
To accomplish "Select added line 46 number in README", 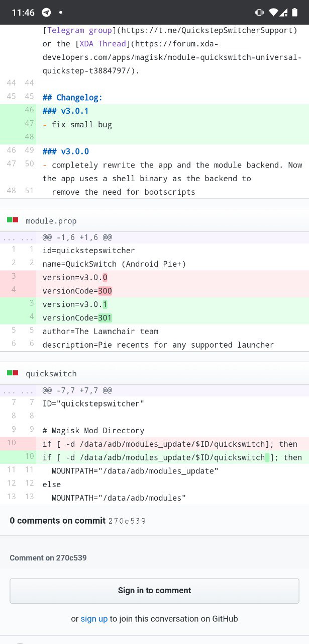I will (29, 110).
